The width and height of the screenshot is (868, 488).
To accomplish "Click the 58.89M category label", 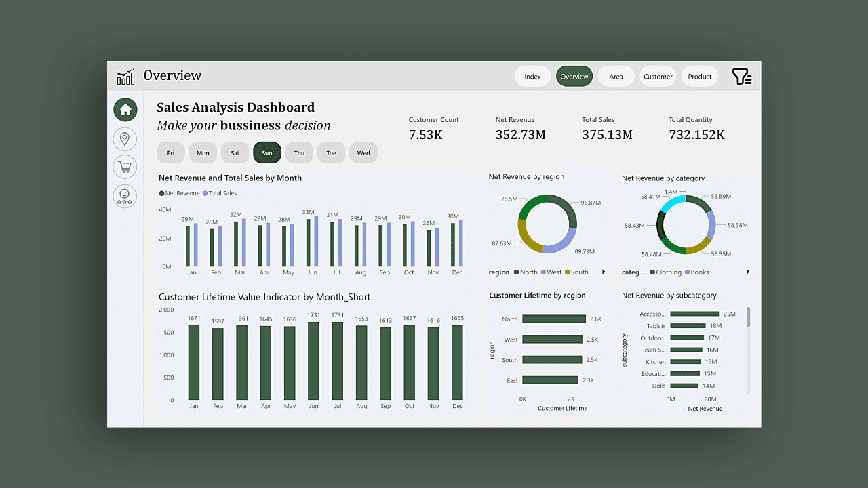I will click(x=721, y=197).
